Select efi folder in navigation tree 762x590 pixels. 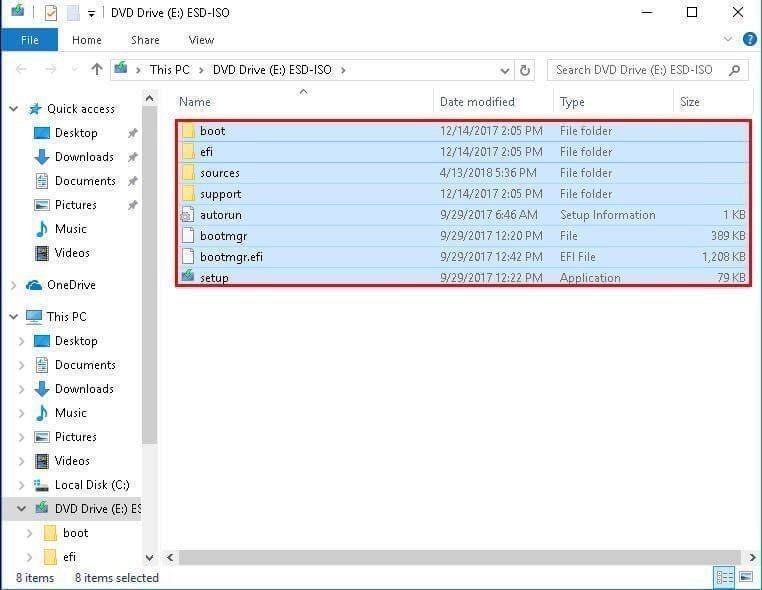pyautogui.click(x=69, y=557)
